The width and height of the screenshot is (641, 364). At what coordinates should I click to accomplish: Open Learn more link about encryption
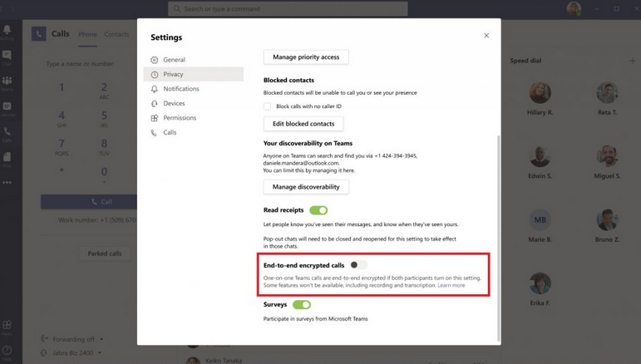click(x=451, y=285)
